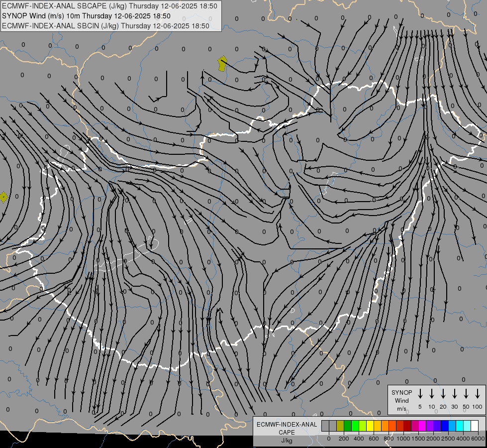Click the value 5 under first wind arrow

click(x=420, y=407)
